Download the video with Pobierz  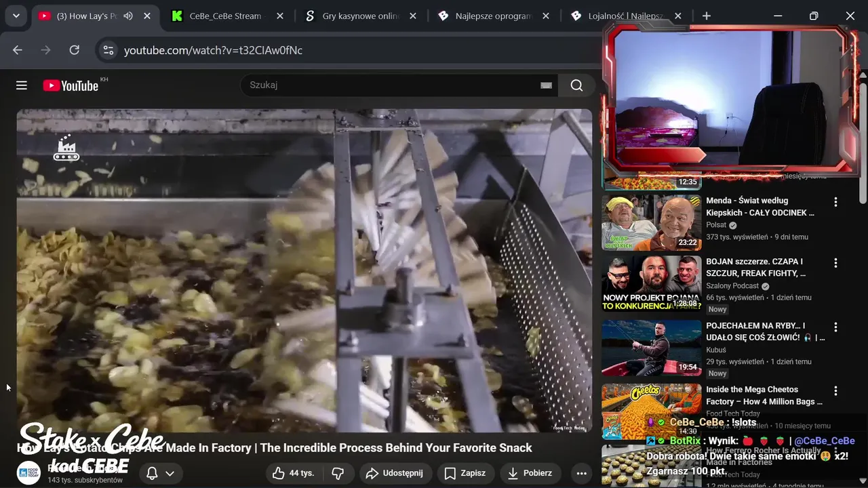530,473
